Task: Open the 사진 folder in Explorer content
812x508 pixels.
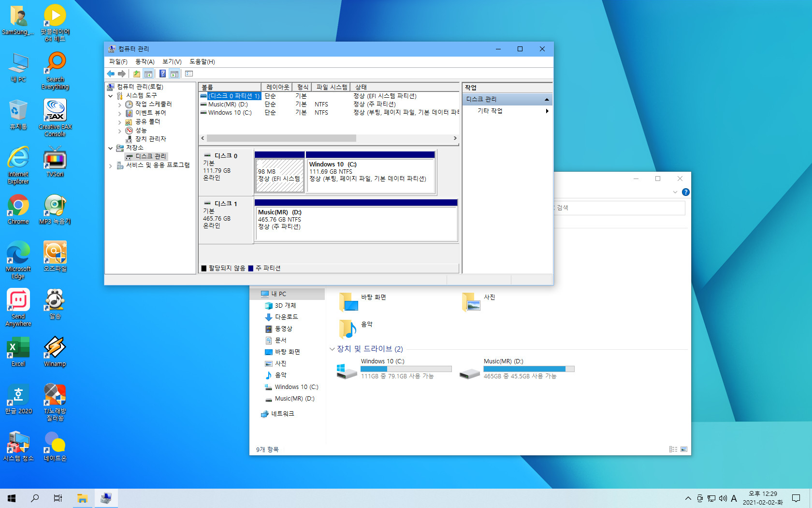Action: 478,302
